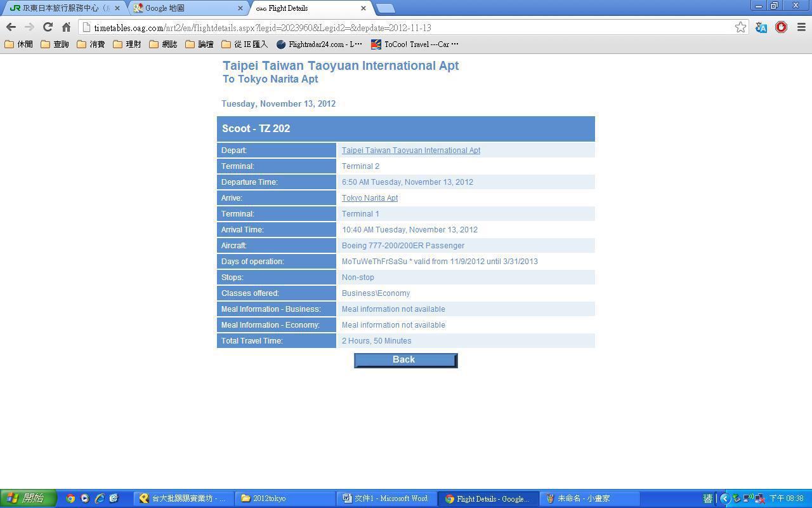812x508 pixels.
Task: Select the Flight Details Chrome taskbar button
Action: tap(488, 498)
